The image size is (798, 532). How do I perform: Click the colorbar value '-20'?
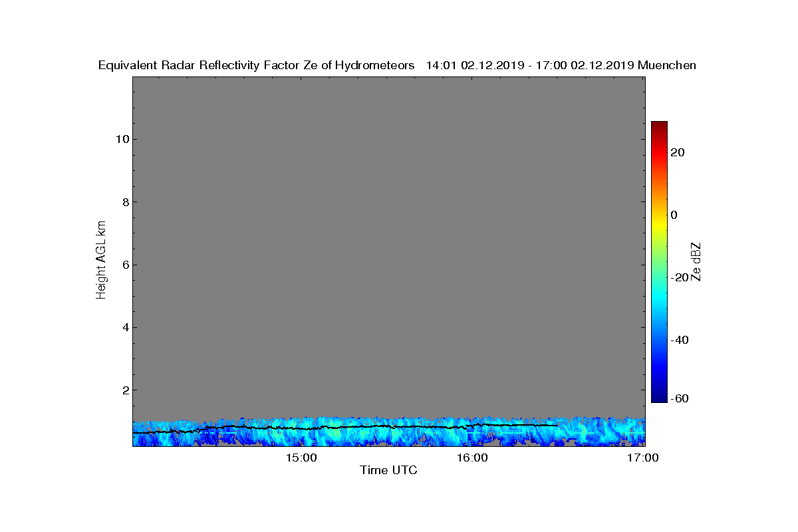[678, 277]
